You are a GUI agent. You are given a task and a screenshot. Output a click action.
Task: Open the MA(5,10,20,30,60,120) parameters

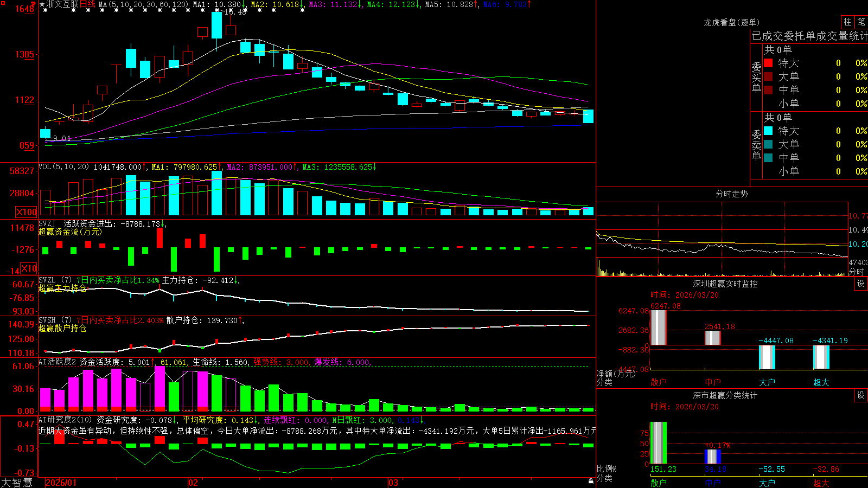[144, 4]
